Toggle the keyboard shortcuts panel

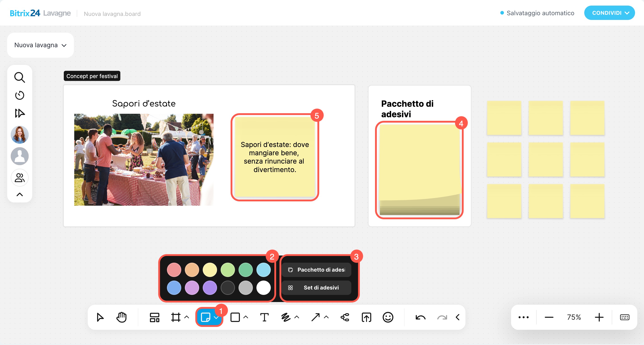tap(624, 317)
